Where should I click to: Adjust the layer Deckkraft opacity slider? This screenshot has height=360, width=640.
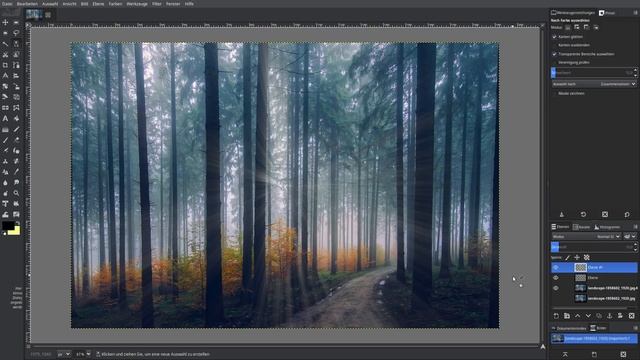pos(591,247)
